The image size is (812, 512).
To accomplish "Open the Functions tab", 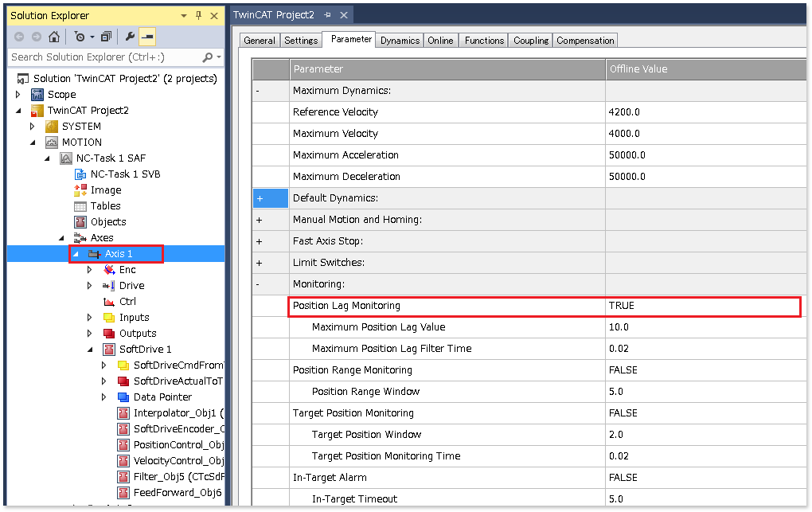I will pyautogui.click(x=484, y=41).
